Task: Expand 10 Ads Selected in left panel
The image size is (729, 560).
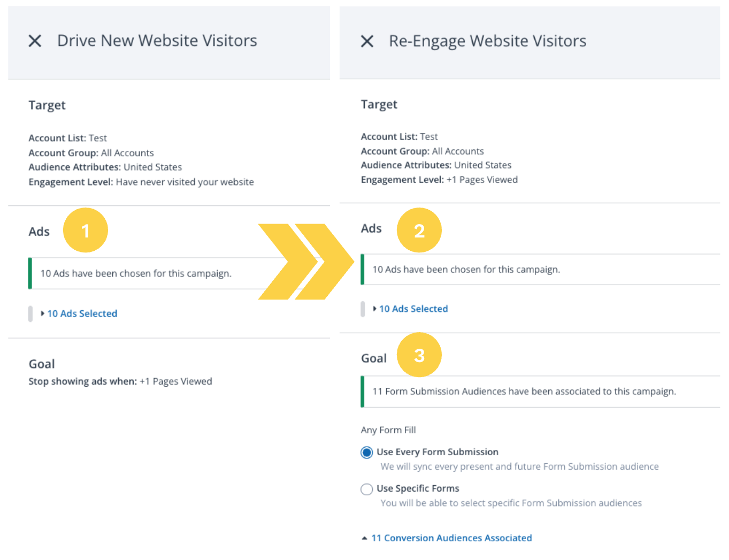Action: (81, 313)
